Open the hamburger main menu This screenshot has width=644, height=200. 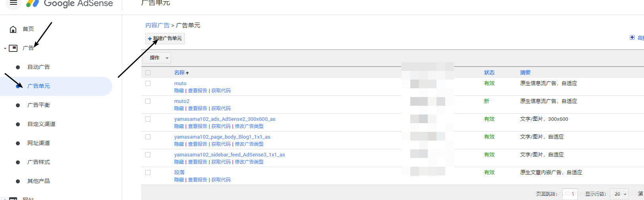[13, 3]
